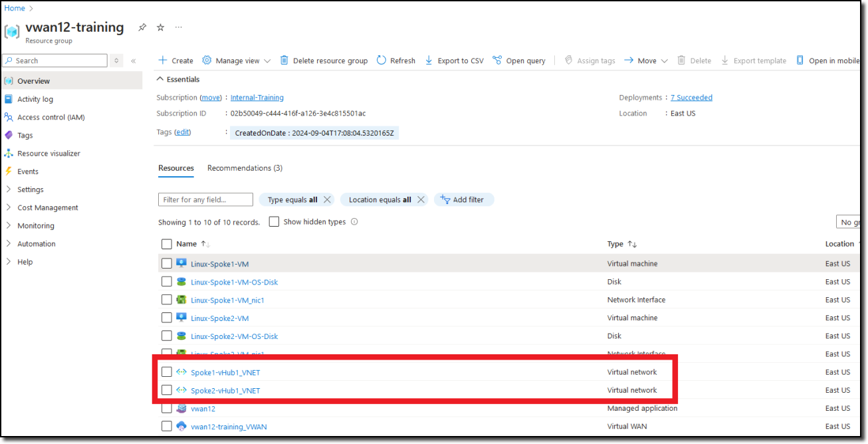Remove the Location equals all filter
Image resolution: width=868 pixels, height=444 pixels.
click(421, 199)
